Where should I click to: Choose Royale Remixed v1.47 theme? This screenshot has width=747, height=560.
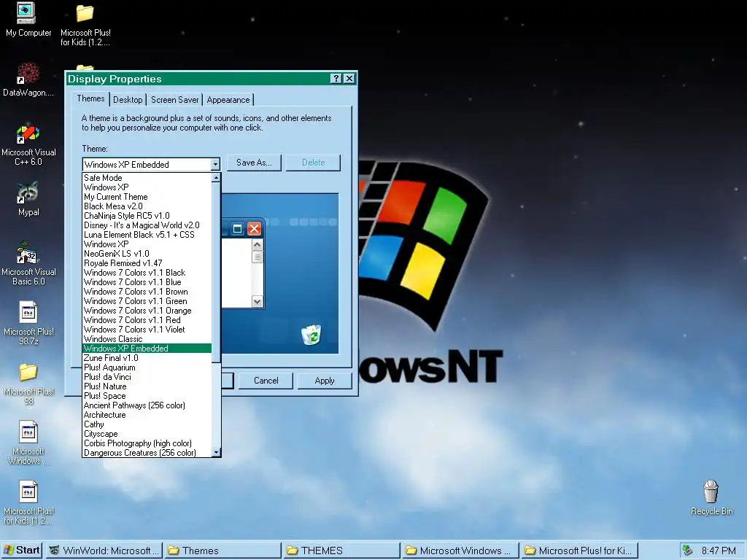coord(147,262)
